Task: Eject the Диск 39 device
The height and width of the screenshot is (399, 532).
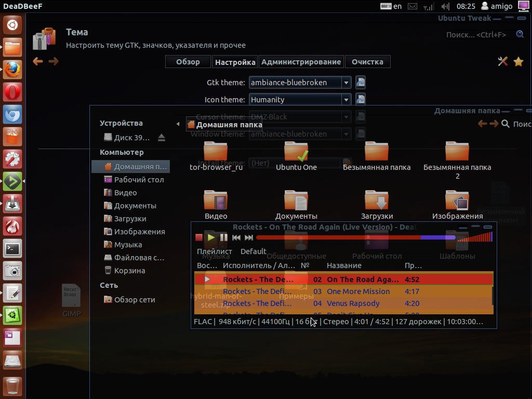Action: [162, 137]
